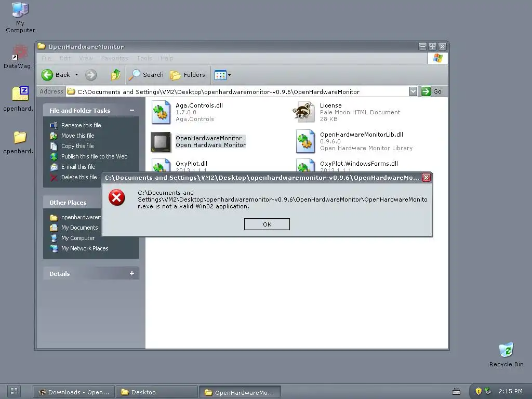The height and width of the screenshot is (399, 532).
Task: Click OK in the error dialog
Action: click(x=267, y=224)
